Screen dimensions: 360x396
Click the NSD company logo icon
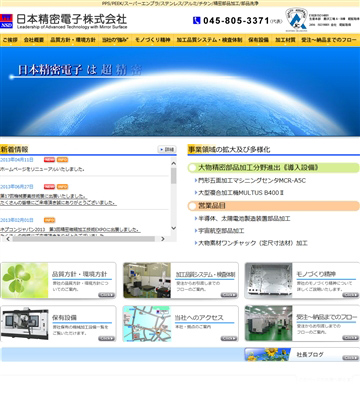6,21
